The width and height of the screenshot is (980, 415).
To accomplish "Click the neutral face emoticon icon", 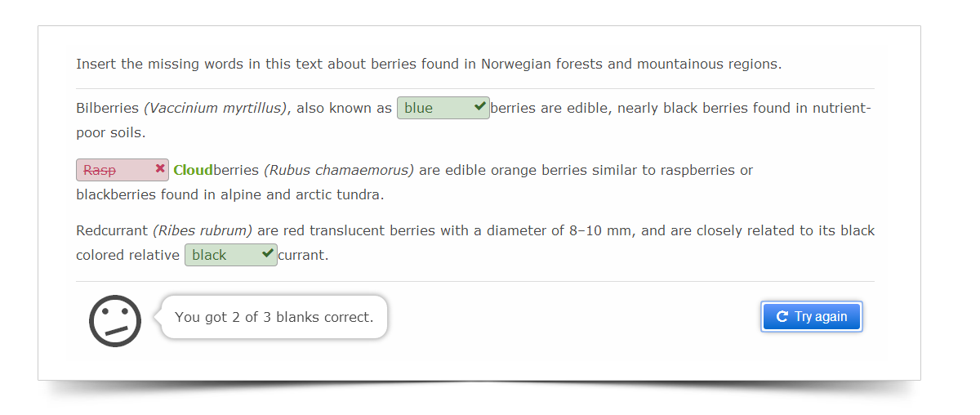I will click(115, 320).
